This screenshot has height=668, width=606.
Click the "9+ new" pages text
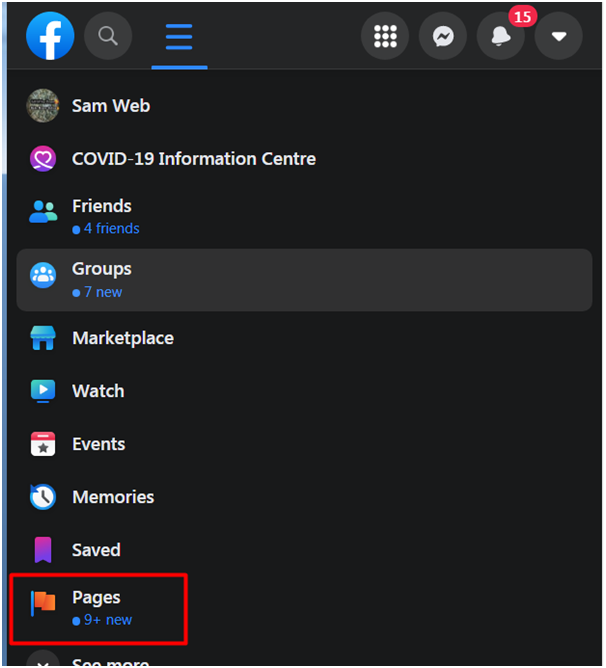click(x=108, y=620)
